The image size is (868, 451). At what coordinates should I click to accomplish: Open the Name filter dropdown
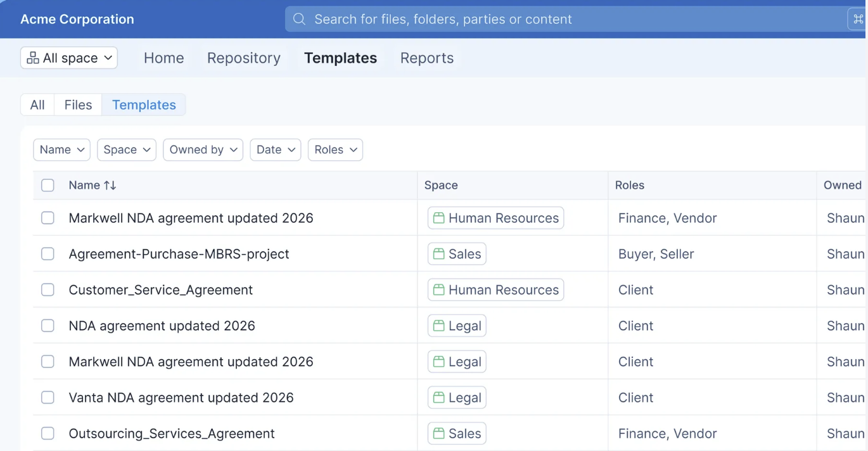point(61,149)
